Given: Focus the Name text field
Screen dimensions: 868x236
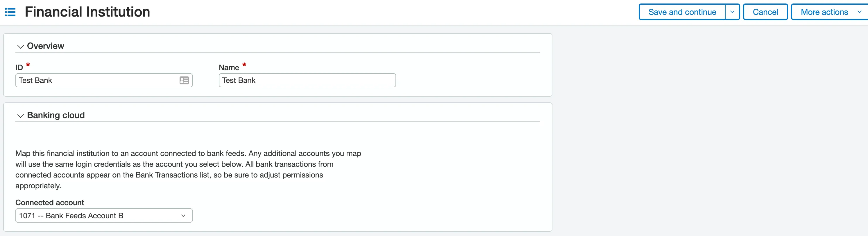Looking at the screenshot, I should (x=307, y=80).
